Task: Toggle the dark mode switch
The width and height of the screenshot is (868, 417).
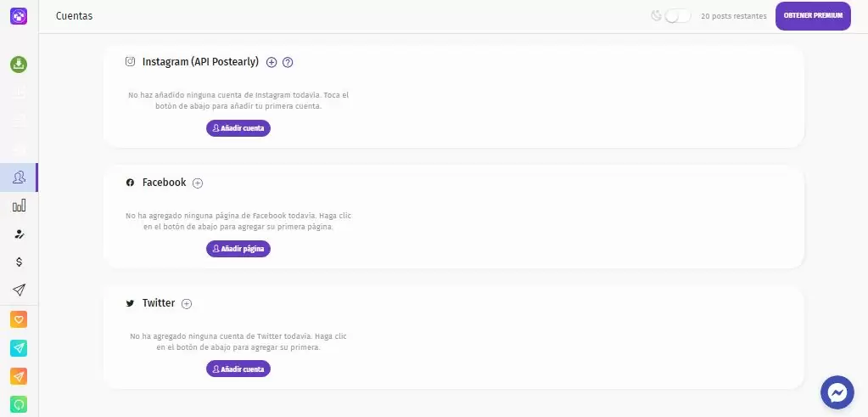Action: (678, 16)
